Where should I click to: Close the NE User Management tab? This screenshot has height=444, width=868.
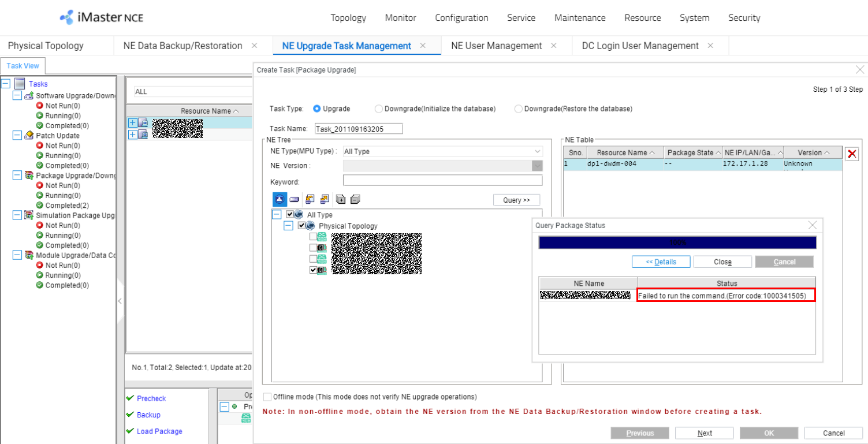(x=554, y=46)
